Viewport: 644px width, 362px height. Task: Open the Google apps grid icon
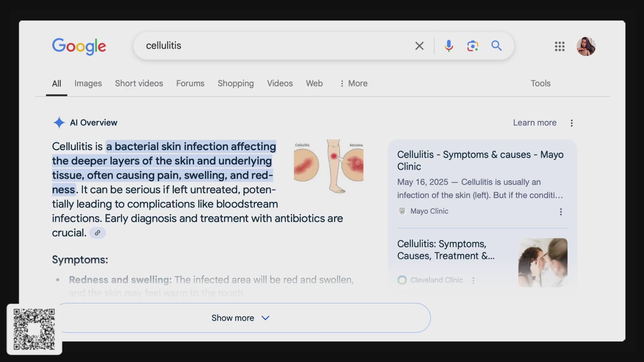coord(559,46)
